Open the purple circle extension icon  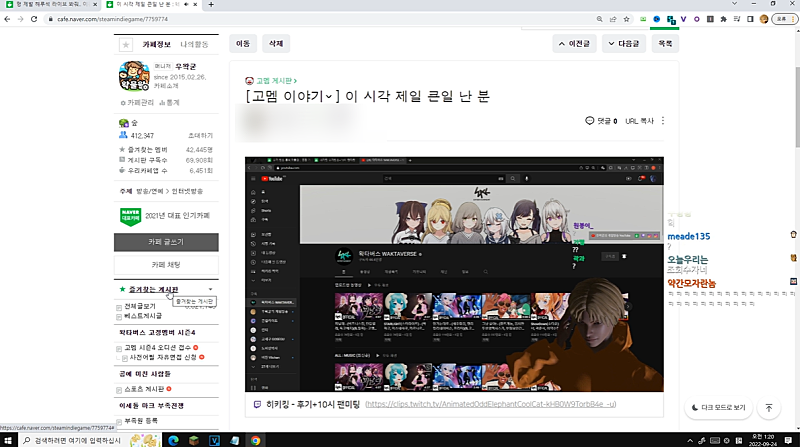pyautogui.click(x=696, y=19)
